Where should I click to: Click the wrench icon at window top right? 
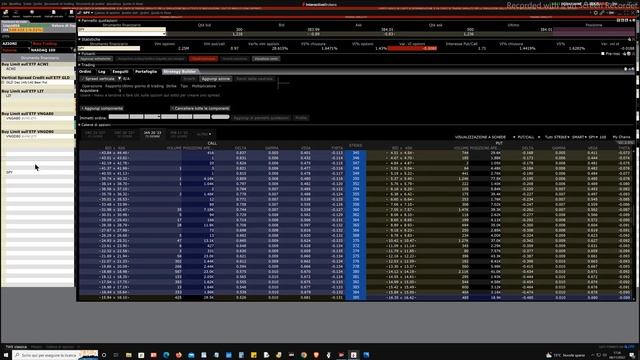click(602, 13)
